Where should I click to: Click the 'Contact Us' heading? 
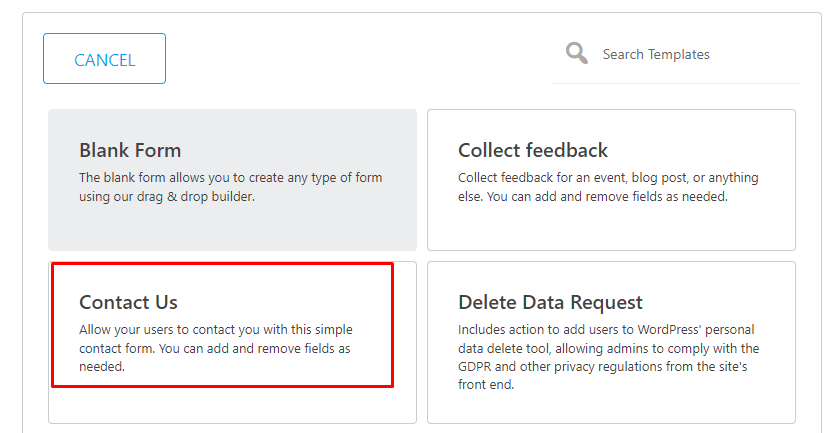[x=128, y=302]
